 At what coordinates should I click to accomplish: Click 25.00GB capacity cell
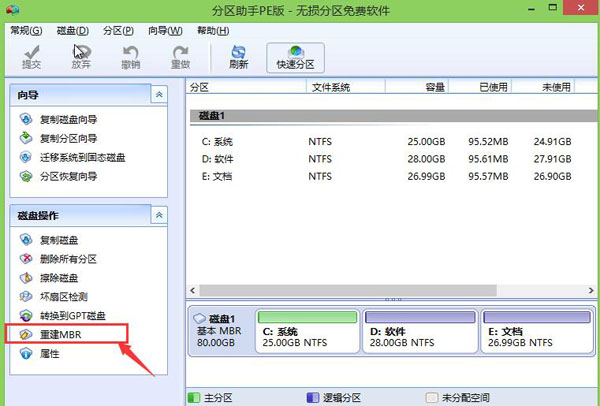click(426, 142)
